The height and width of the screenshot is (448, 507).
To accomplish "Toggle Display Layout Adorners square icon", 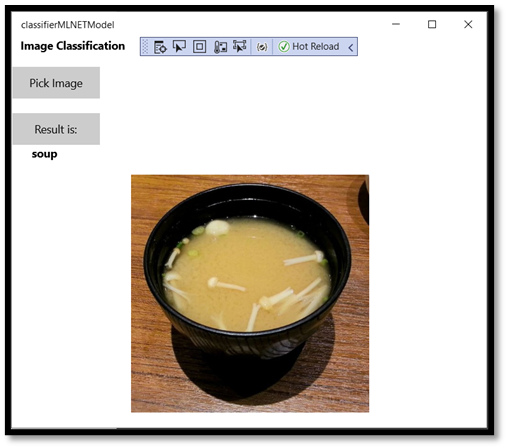I will click(x=199, y=47).
